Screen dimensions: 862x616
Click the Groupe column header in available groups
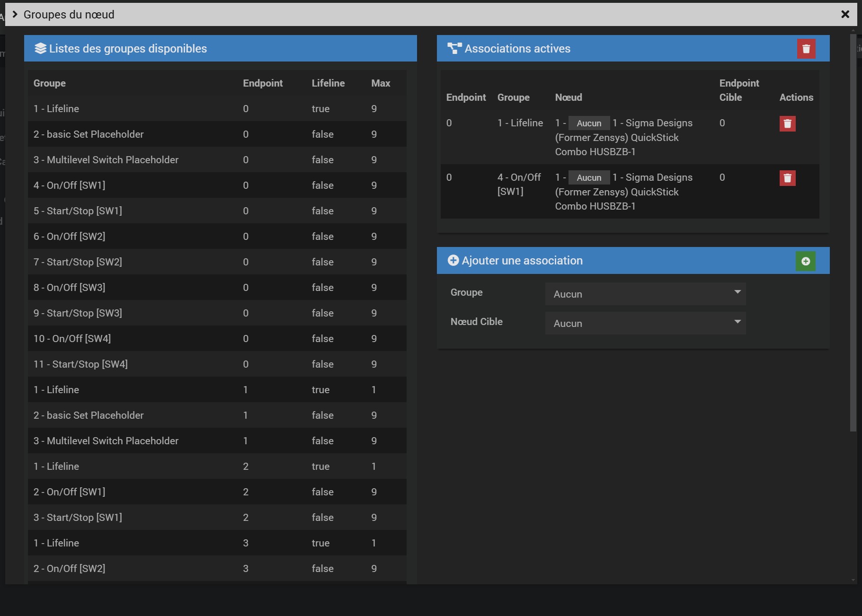[50, 83]
